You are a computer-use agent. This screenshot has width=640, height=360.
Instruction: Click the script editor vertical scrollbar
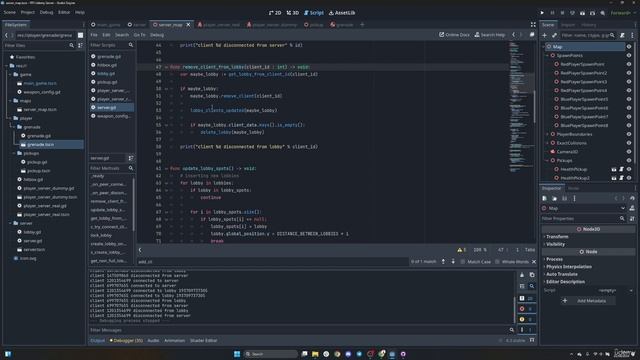pos(535,106)
